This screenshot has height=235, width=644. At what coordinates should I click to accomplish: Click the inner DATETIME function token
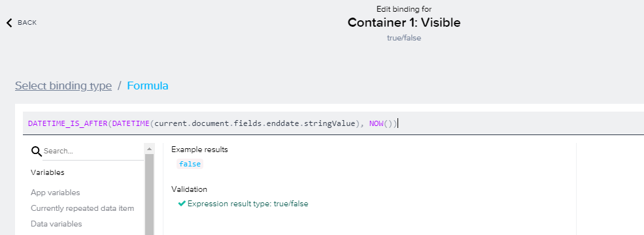131,123
